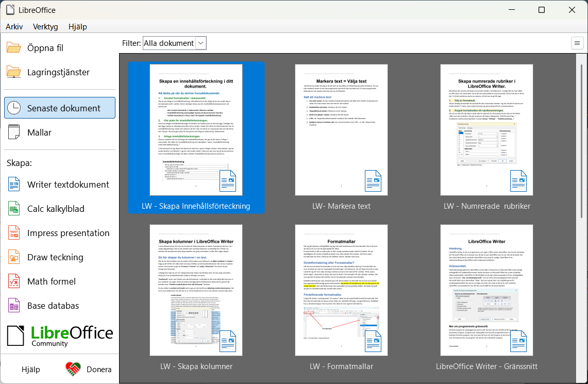Open LibreOffice Writer - Gränssnitt thumbnail
The image size is (588, 384).
click(x=487, y=290)
